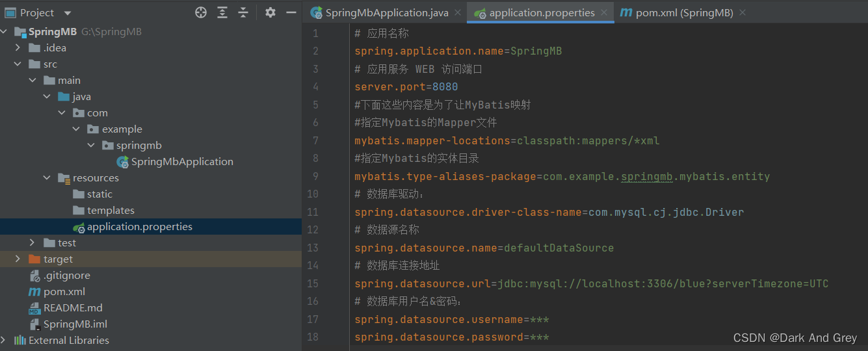868x351 pixels.
Task: Click the java source folder icon
Action: point(64,97)
